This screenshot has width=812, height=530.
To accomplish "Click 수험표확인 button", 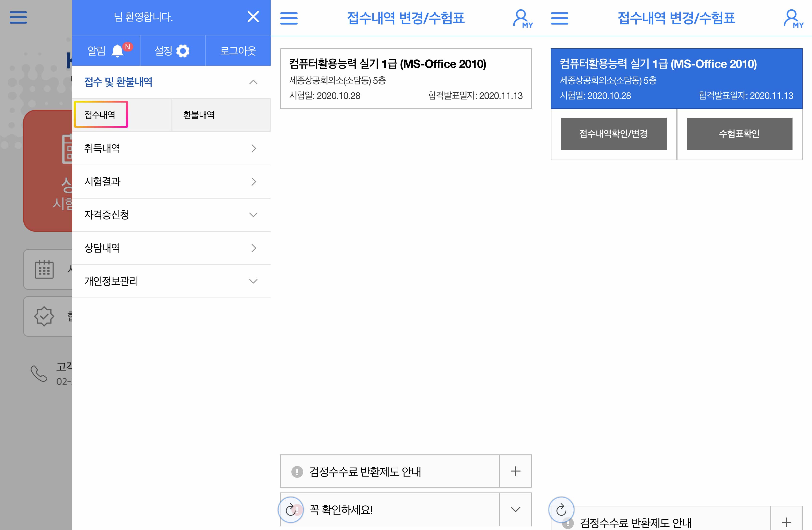I will [739, 134].
